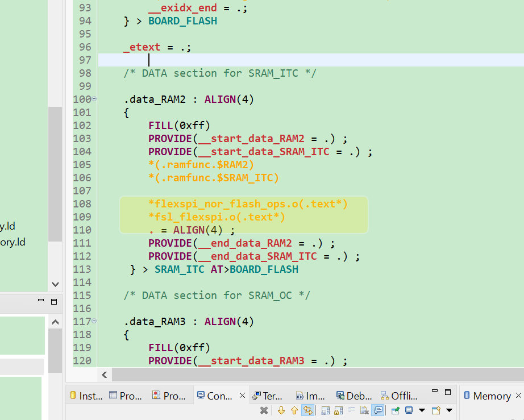Click '__start_data_RAM2' on line 103
Viewport: 524px width, 420px height.
click(251, 138)
